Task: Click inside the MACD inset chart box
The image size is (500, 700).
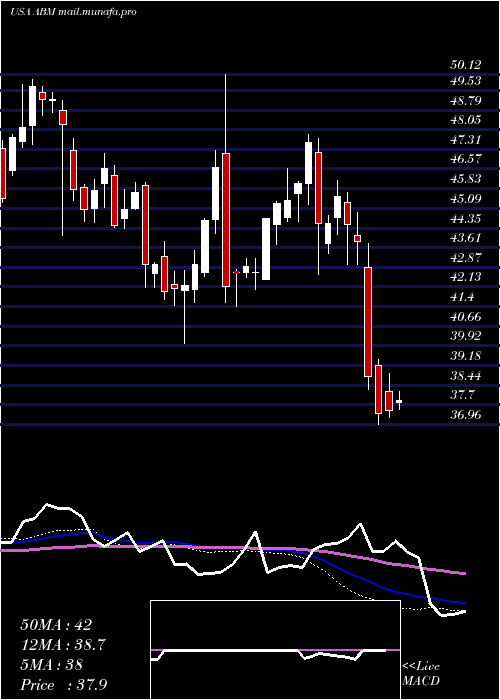Action: pos(275,650)
